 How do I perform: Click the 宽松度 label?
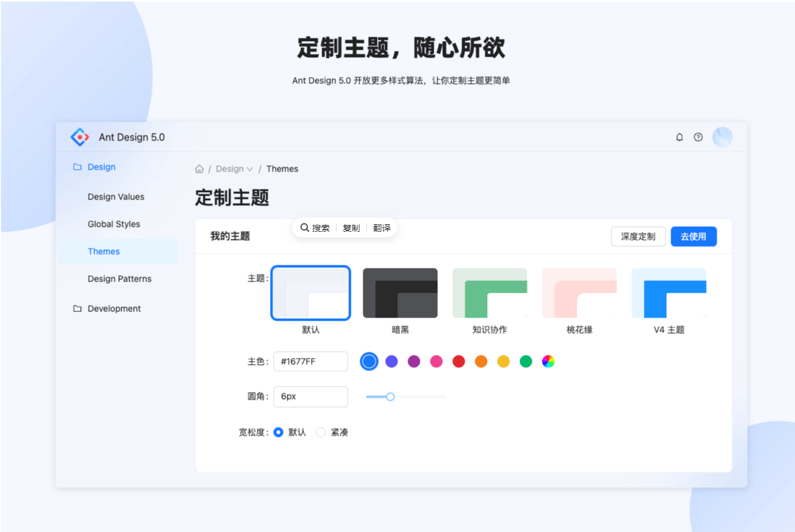(253, 432)
